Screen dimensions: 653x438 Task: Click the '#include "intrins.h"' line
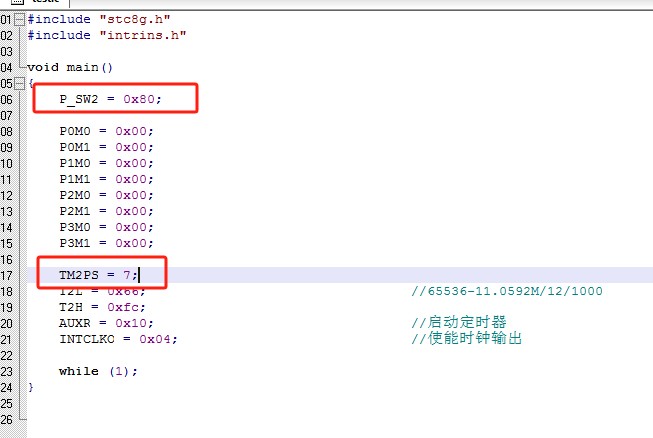[107, 35]
